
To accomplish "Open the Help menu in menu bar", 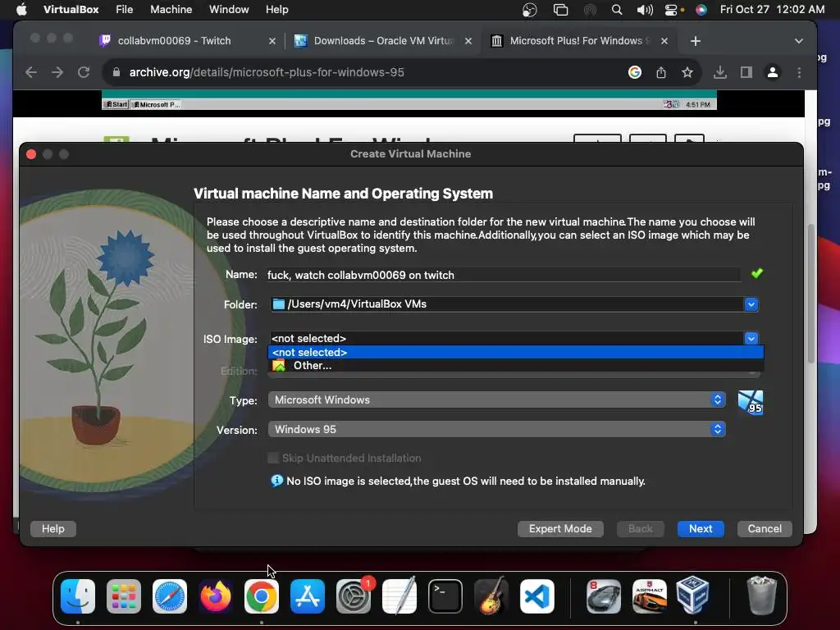I will click(x=277, y=9).
